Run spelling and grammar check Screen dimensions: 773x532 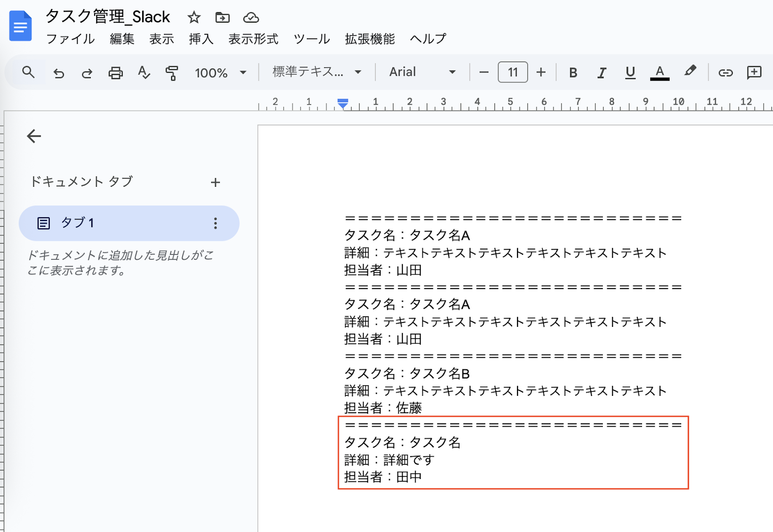[143, 73]
